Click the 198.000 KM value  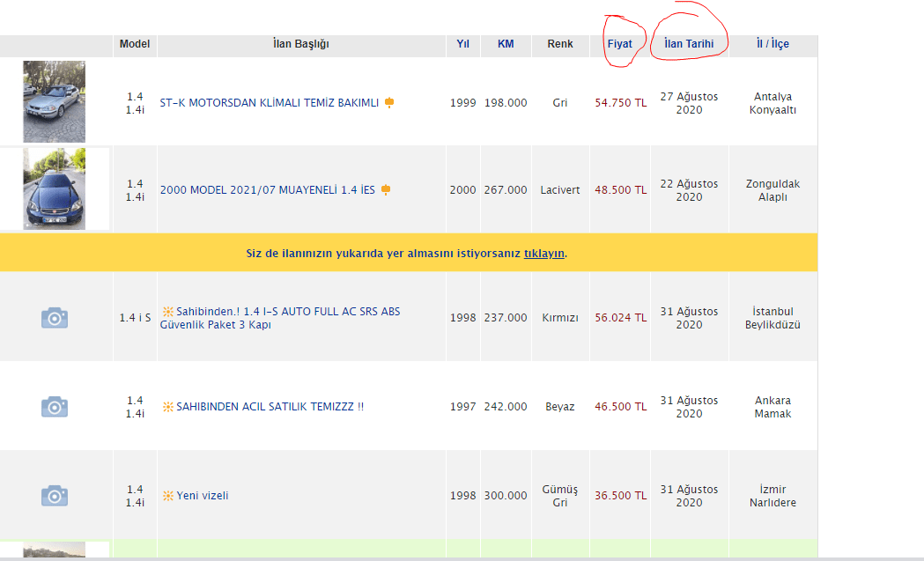[506, 102]
